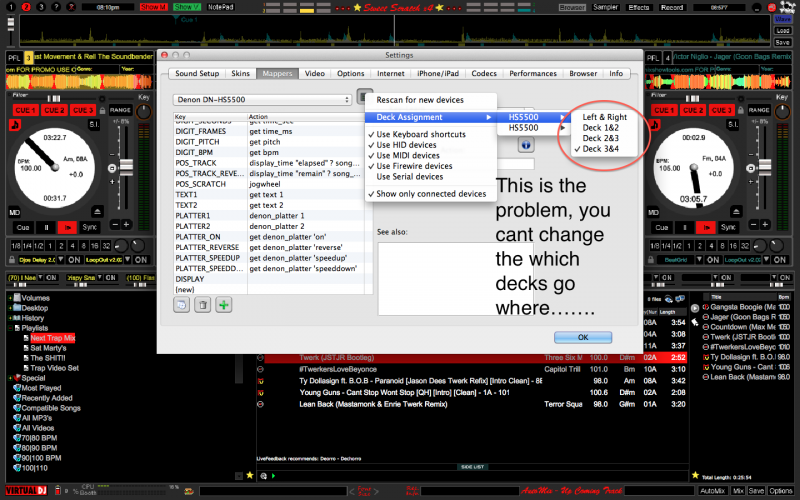Viewport: 800px width, 500px height.
Task: Open Djos Delay effect dropdown arrow
Action: [61, 260]
